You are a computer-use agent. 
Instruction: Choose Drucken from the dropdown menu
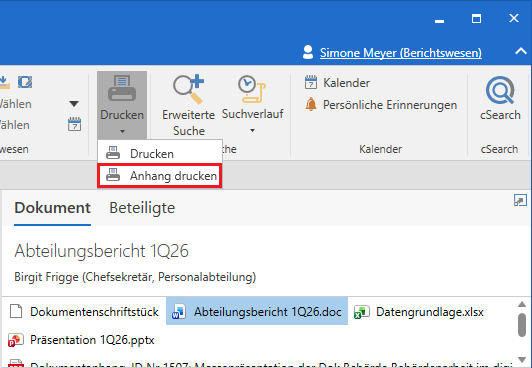[160, 154]
